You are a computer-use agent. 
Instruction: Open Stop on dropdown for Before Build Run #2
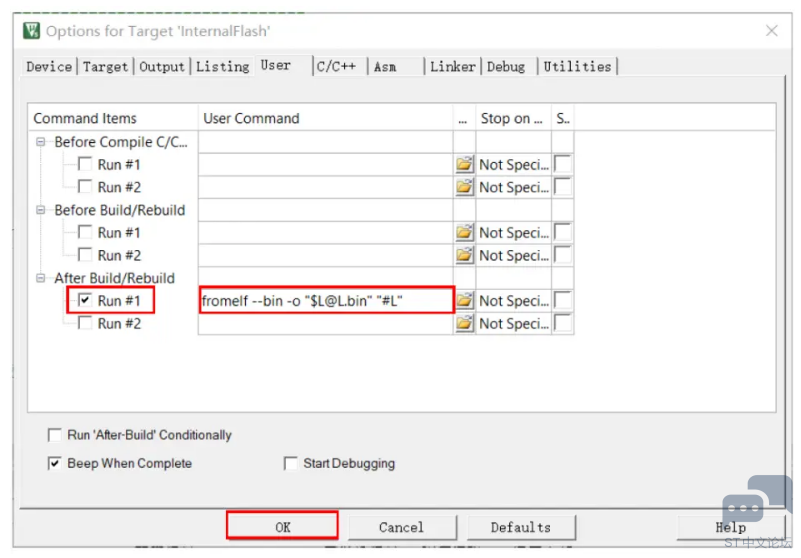click(x=513, y=255)
